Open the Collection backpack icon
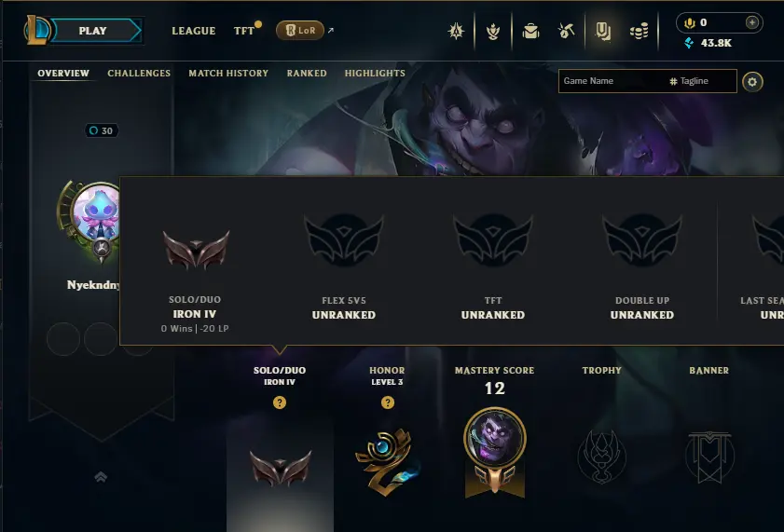784x532 pixels. point(530,32)
